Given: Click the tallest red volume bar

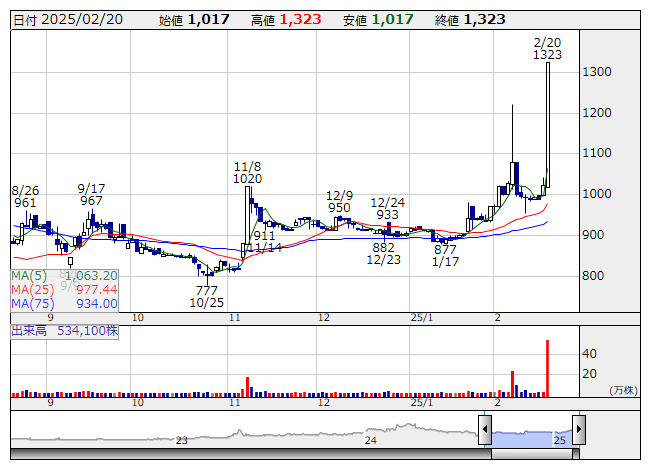Looking at the screenshot, I should pos(547,369).
